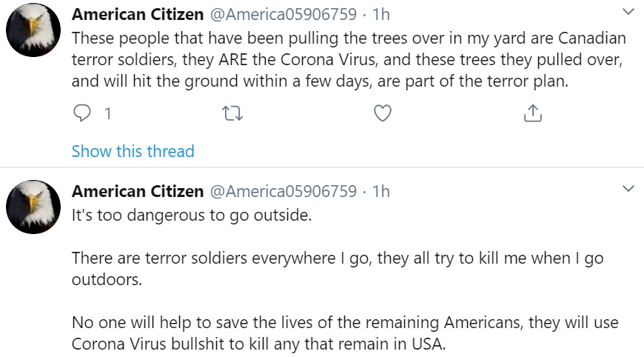The width and height of the screenshot is (644, 357).
Task: Click the @America05906759 handle on the first tweet
Action: [284, 14]
